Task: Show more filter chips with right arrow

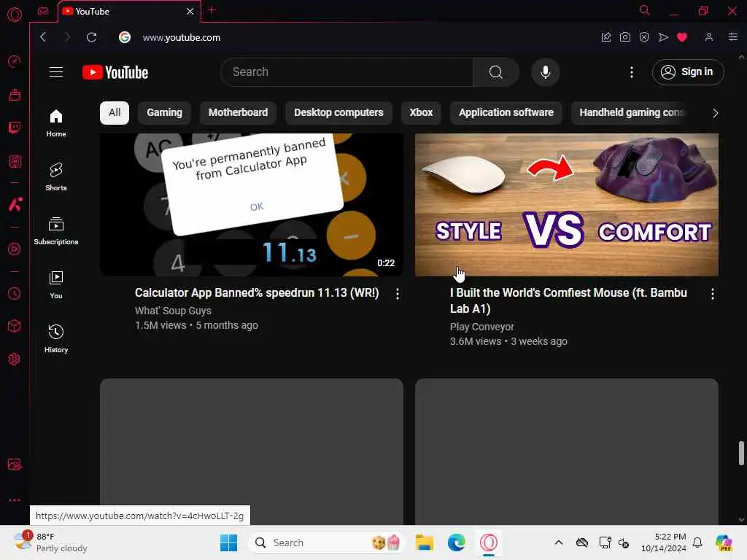Action: [x=715, y=113]
